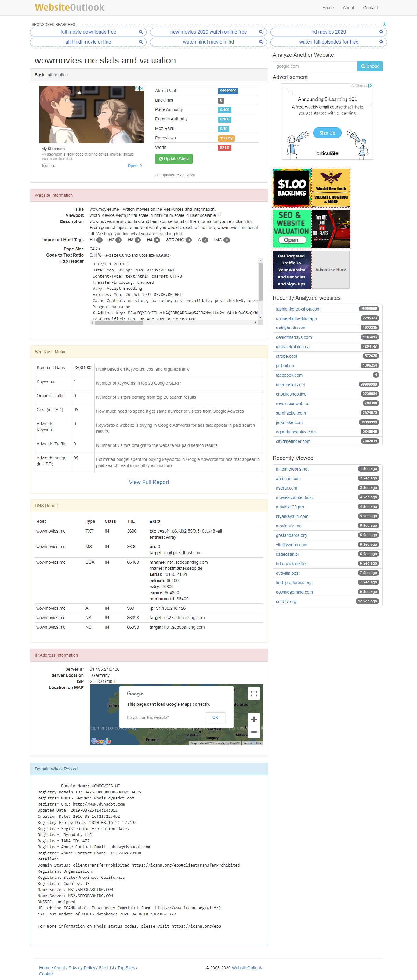Open footer Privacy Policy link
Screen dimensions: 417x980
pos(82,968)
